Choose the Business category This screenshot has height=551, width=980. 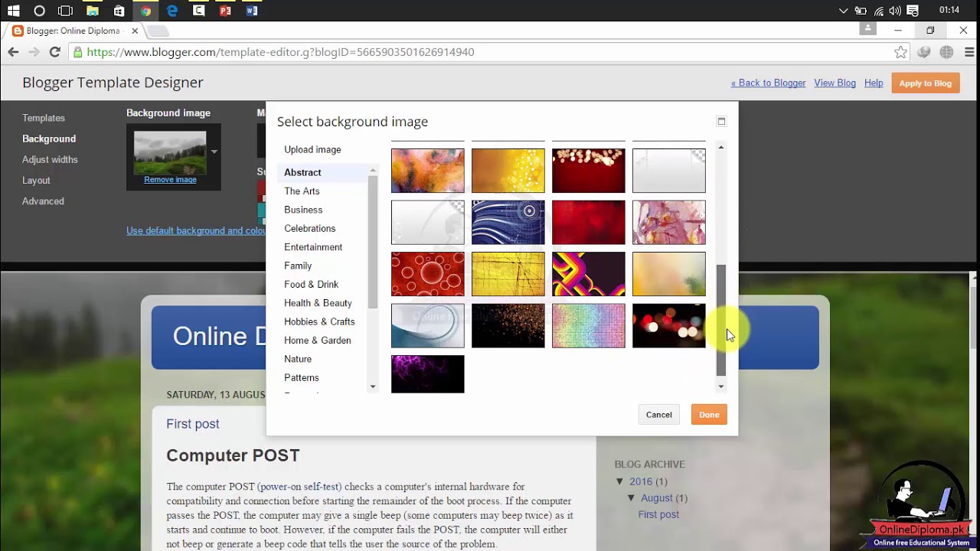pyautogui.click(x=303, y=210)
